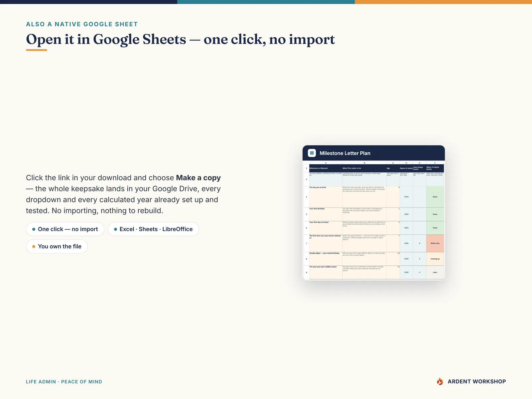532x399 pixels.
Task: Click the 'The day you arrived' cell
Action: click(326, 197)
